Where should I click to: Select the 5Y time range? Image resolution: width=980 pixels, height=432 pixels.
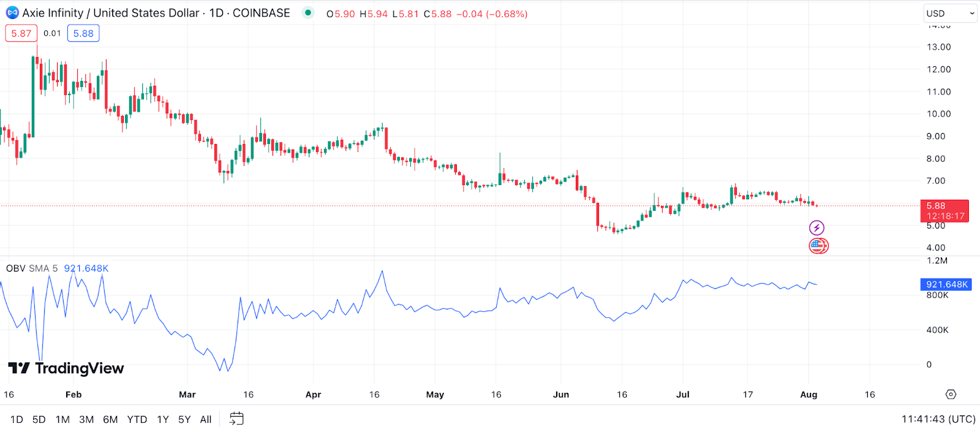184,420
